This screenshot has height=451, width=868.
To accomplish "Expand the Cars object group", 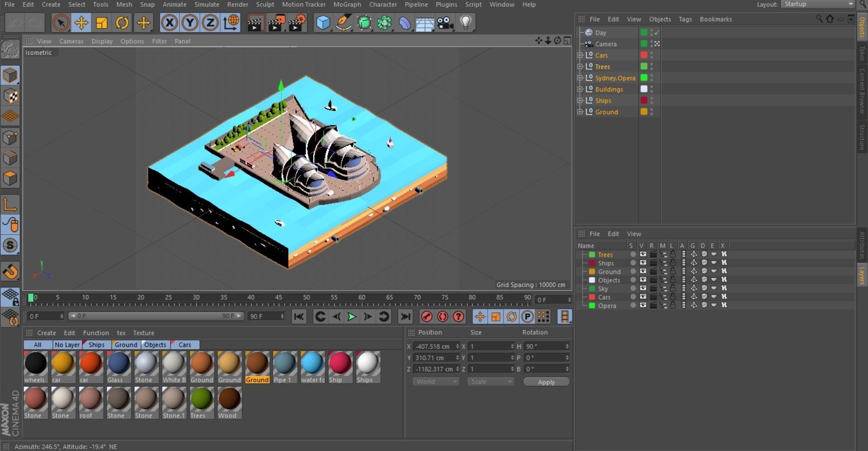I will tap(580, 55).
